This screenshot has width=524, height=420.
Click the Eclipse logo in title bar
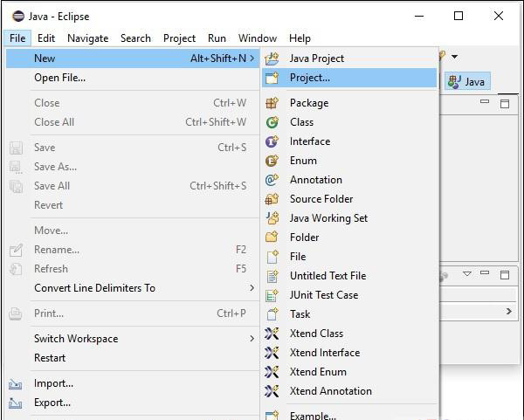coord(18,16)
